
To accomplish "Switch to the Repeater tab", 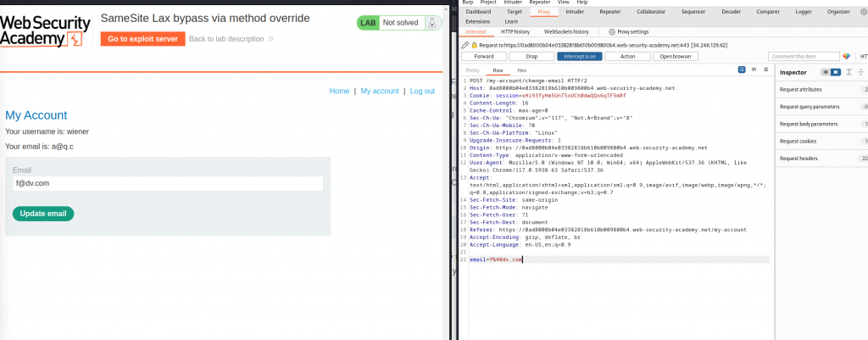I will tap(610, 12).
